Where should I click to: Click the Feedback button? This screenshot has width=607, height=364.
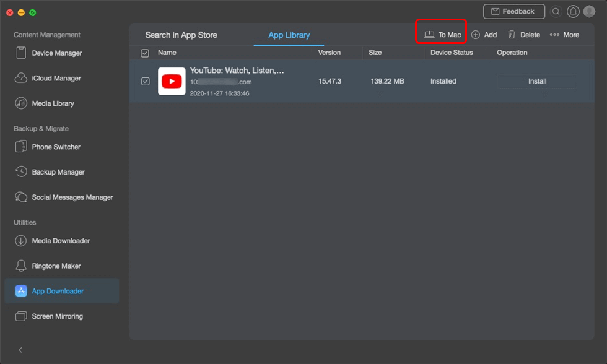tap(513, 12)
